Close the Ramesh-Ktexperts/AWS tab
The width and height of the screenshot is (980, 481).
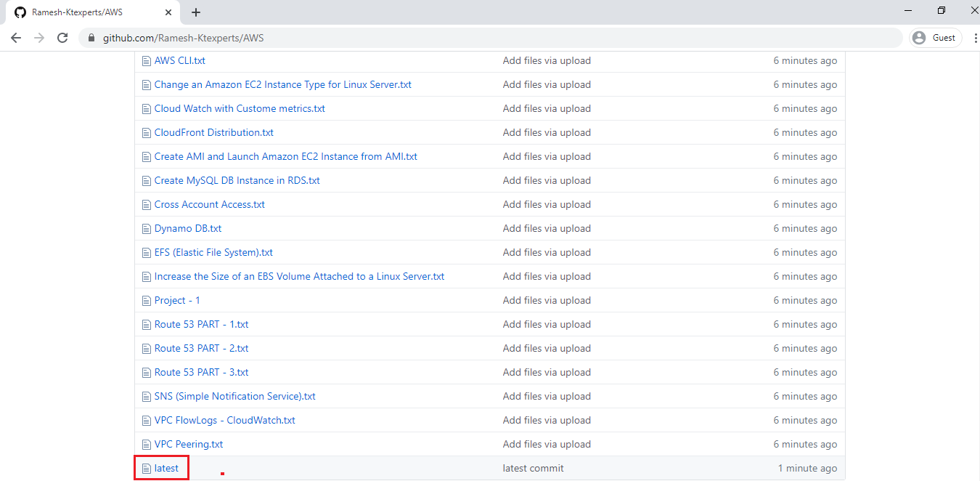click(x=168, y=12)
